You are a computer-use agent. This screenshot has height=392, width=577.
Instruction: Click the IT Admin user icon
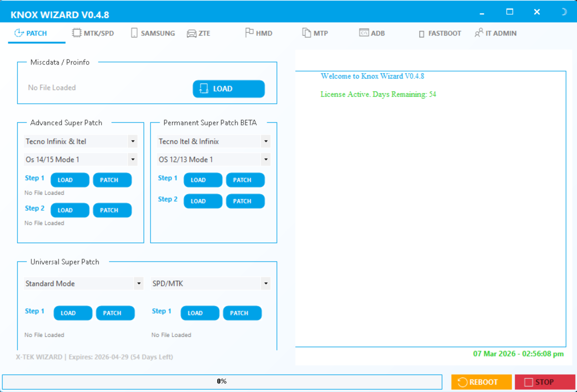(x=479, y=33)
